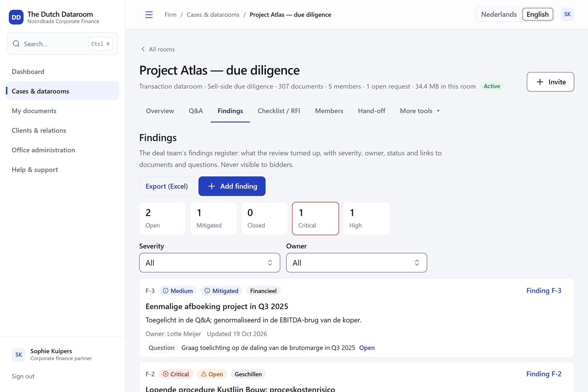The image size is (588, 392).
Task: Click the search magnifier icon
Action: (16, 44)
